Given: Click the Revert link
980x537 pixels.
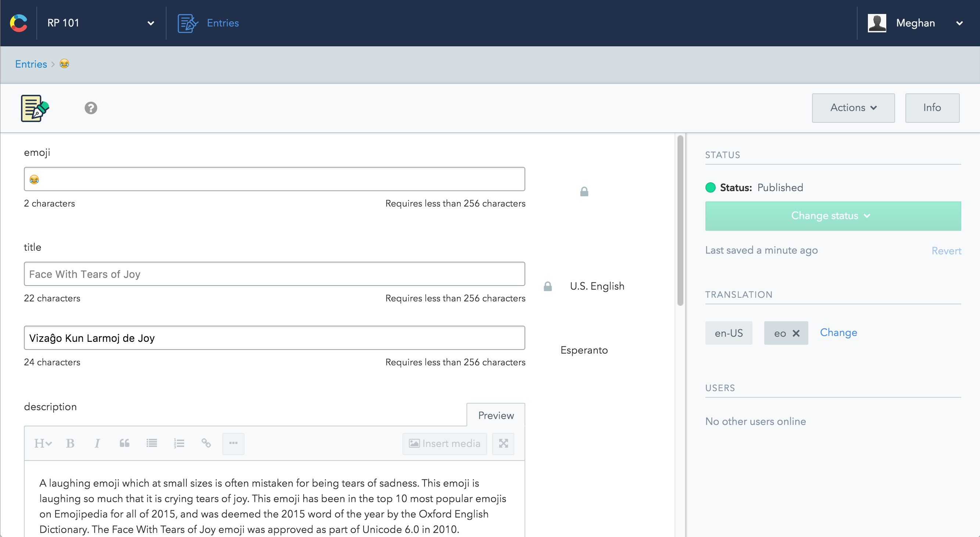Looking at the screenshot, I should pyautogui.click(x=946, y=251).
